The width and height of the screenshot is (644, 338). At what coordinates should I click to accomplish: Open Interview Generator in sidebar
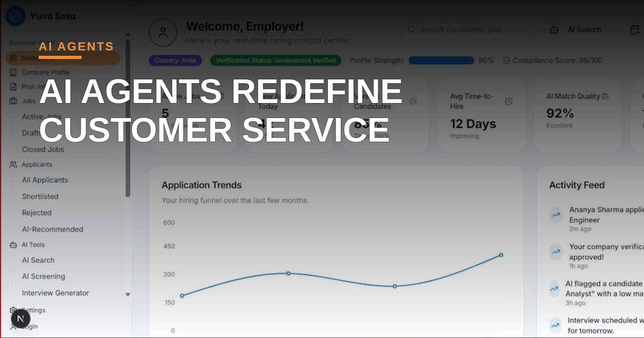[x=55, y=293]
